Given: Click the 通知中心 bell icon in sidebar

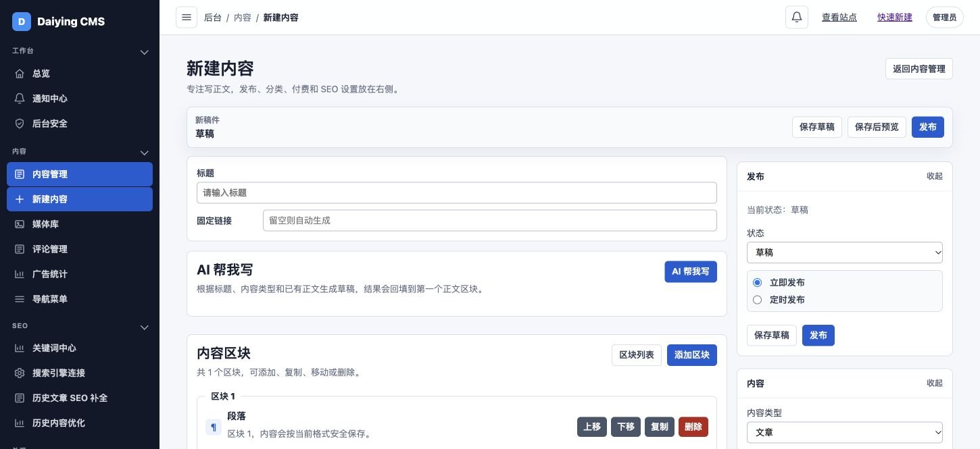Looking at the screenshot, I should click(20, 99).
